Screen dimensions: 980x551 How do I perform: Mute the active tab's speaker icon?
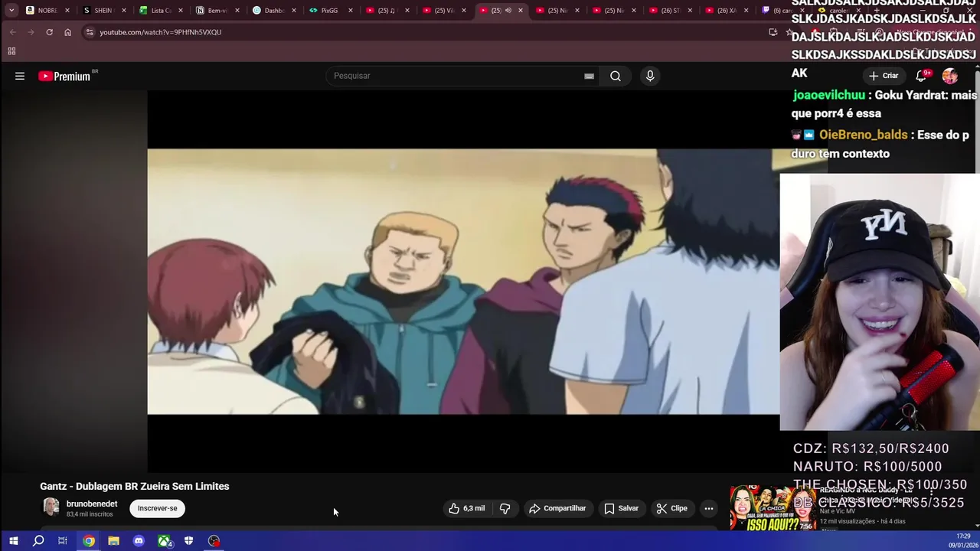click(x=508, y=11)
